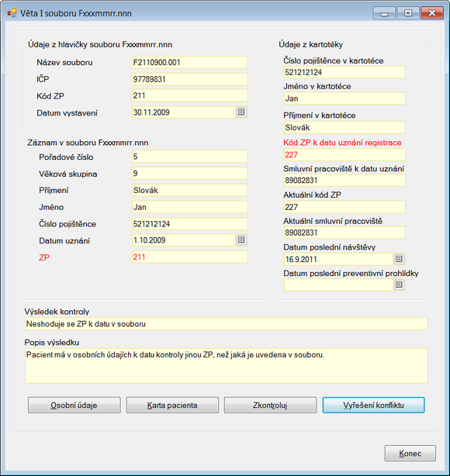Open calendar for Datum poslední návštěvy
The image size is (450, 476).
[399, 259]
